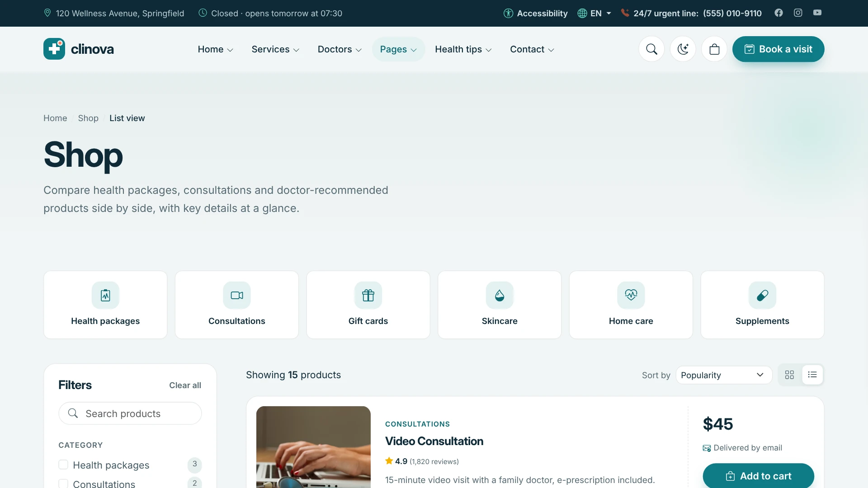868x488 pixels.
Task: Open the Video Consultation product title
Action: (434, 441)
